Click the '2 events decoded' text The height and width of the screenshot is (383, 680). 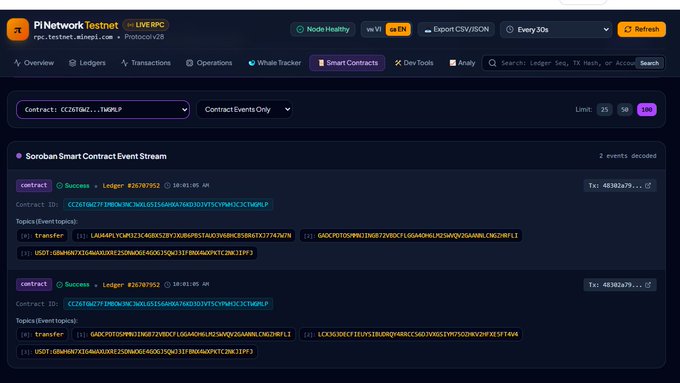628,156
